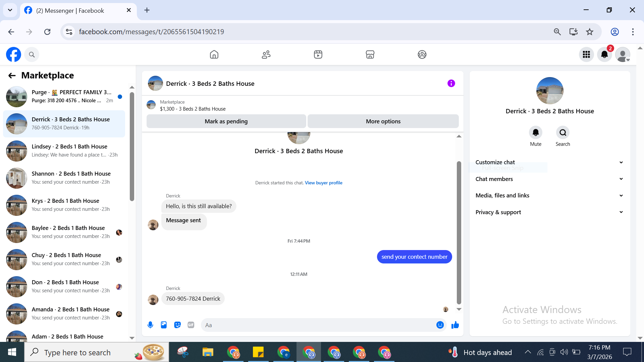Choose a sticker from the sticker icon
644x362 pixels.
177,325
